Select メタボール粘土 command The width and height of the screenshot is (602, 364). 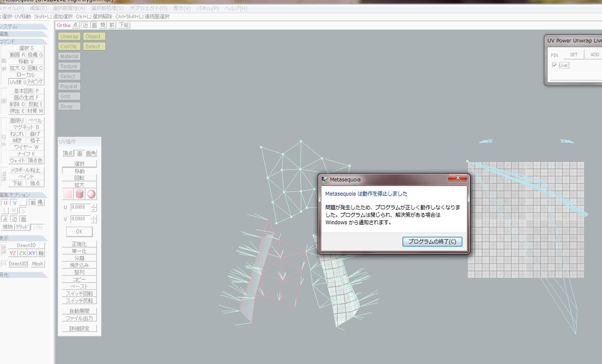[27, 170]
